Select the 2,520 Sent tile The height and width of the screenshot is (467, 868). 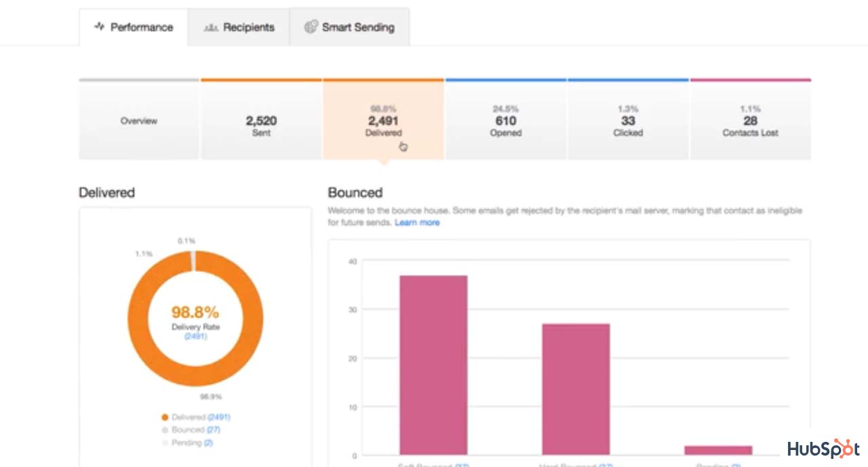point(261,121)
